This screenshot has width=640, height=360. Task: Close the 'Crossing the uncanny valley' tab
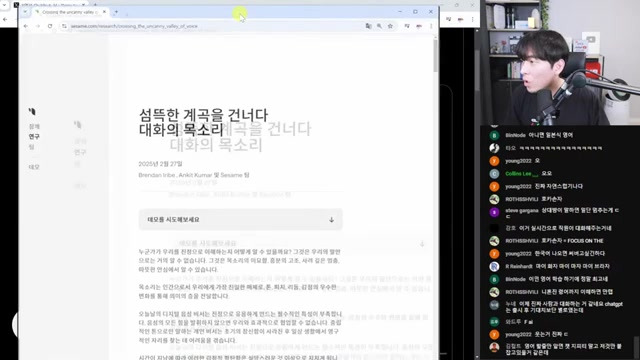[x=104, y=12]
